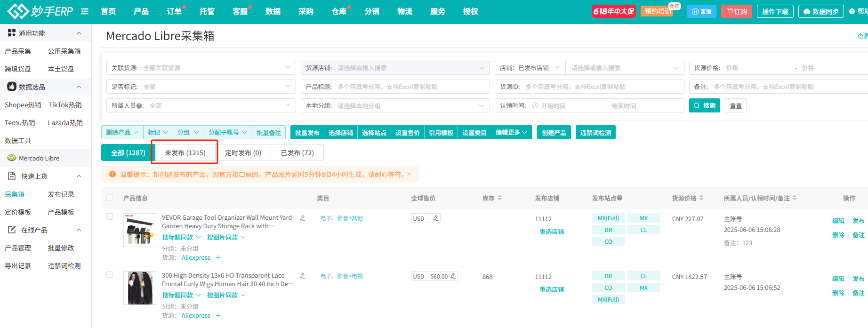
Task: Switch to the 未发布 (1215) tab
Action: (x=185, y=152)
